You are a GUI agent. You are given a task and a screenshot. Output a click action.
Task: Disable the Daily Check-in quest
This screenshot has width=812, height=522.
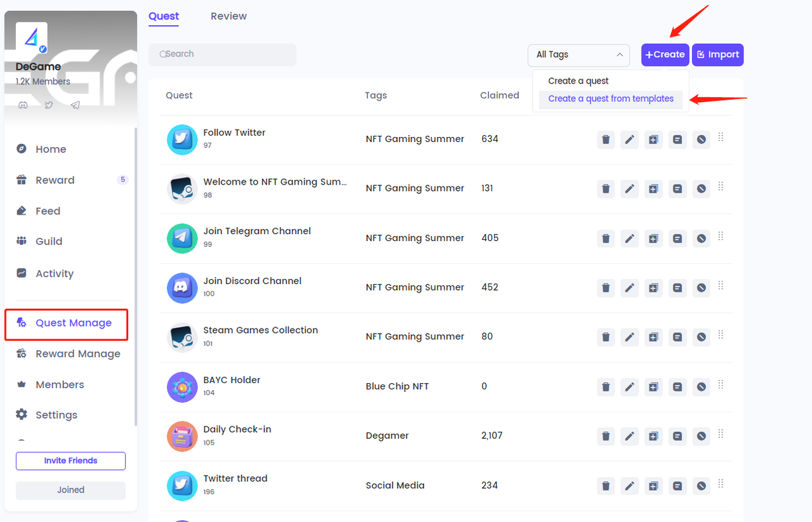click(701, 436)
